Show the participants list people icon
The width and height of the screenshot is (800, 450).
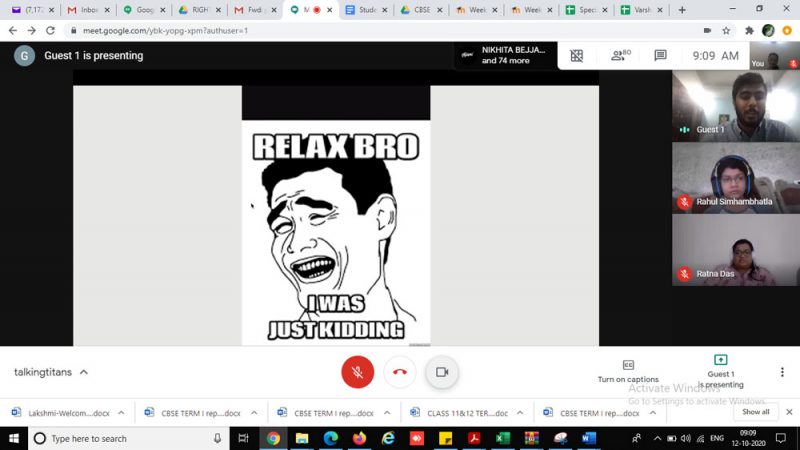(x=620, y=55)
